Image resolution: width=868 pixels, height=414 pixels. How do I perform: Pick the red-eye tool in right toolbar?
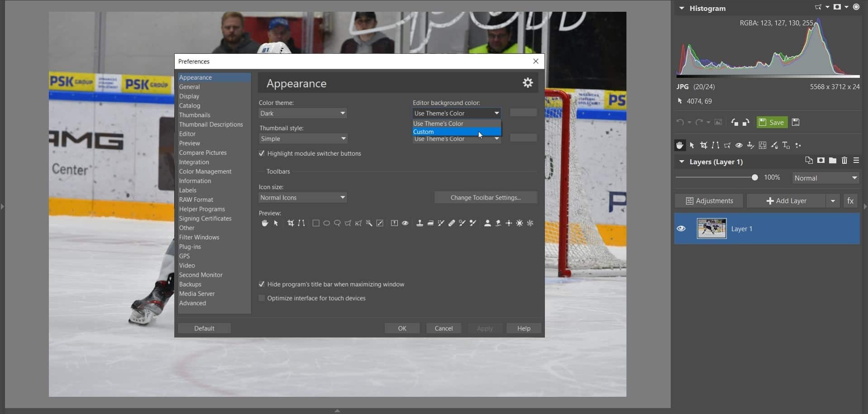739,145
